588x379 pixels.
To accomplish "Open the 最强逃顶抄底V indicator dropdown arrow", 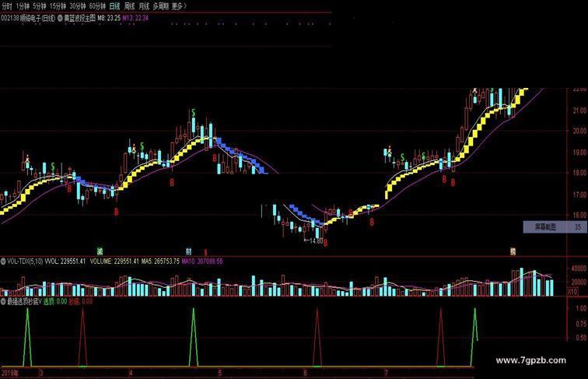I will point(3,301).
